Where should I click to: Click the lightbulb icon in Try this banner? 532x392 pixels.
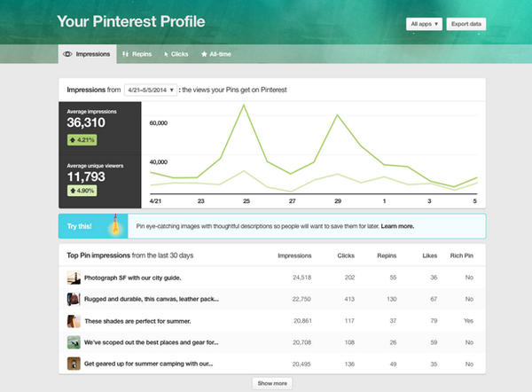coord(113,226)
